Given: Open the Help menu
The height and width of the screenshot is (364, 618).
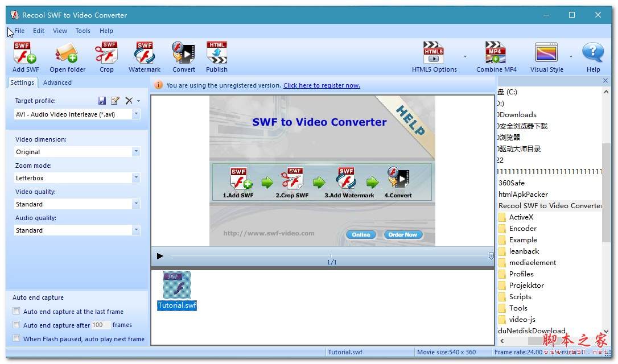Looking at the screenshot, I should tap(106, 31).
